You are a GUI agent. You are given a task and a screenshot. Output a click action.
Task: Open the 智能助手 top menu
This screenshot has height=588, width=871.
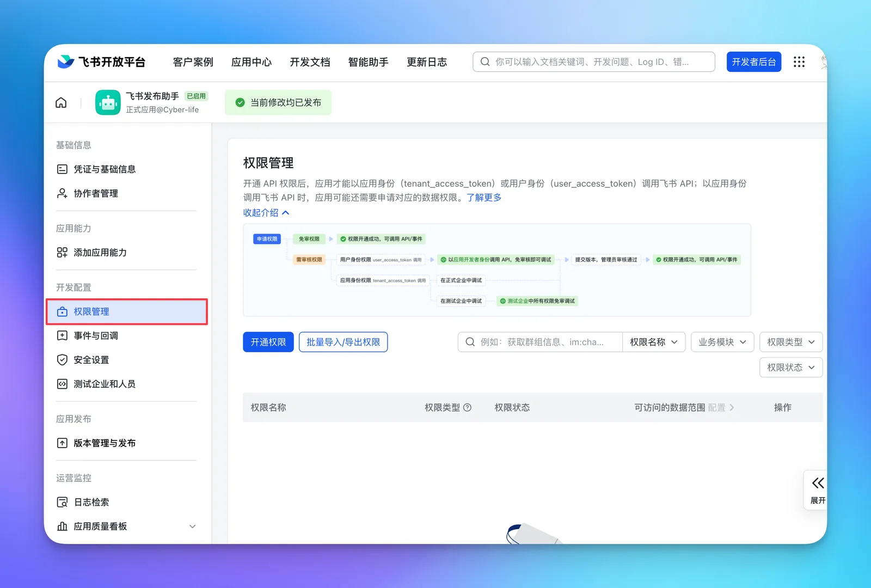tap(369, 62)
